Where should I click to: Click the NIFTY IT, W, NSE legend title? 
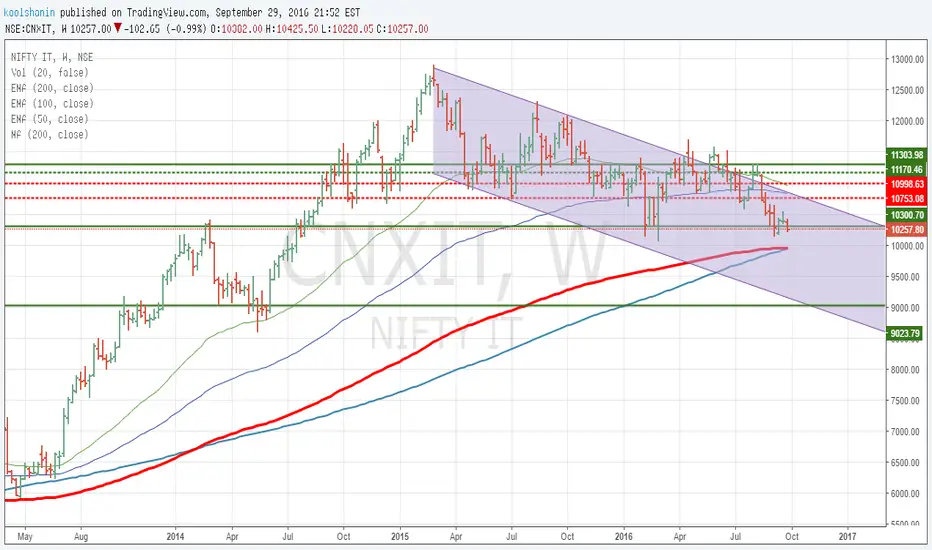tap(52, 57)
